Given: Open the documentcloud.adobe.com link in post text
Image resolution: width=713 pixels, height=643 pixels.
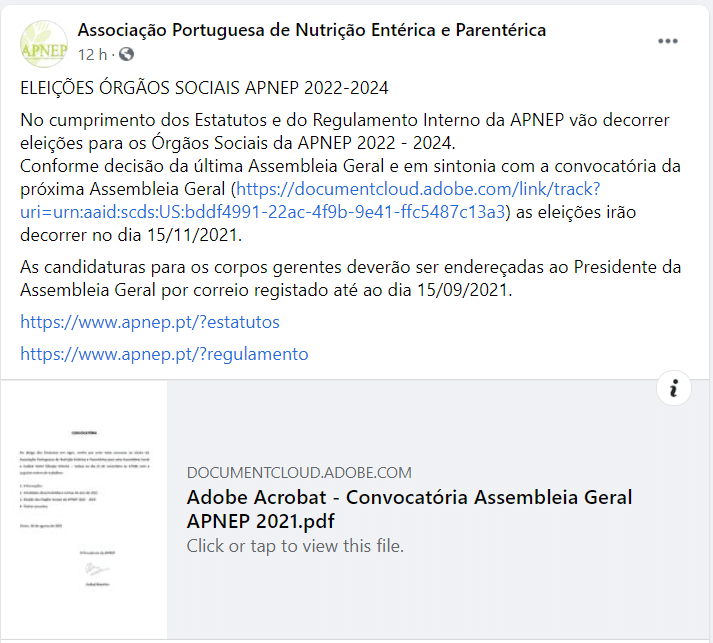Looking at the screenshot, I should pos(414,188).
